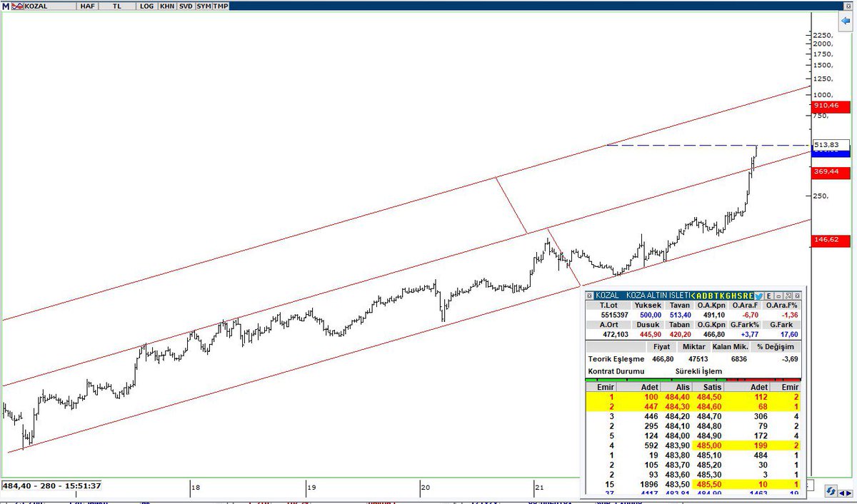The width and height of the screenshot is (857, 504).
Task: Click the Tavan header cell
Action: tap(680, 305)
